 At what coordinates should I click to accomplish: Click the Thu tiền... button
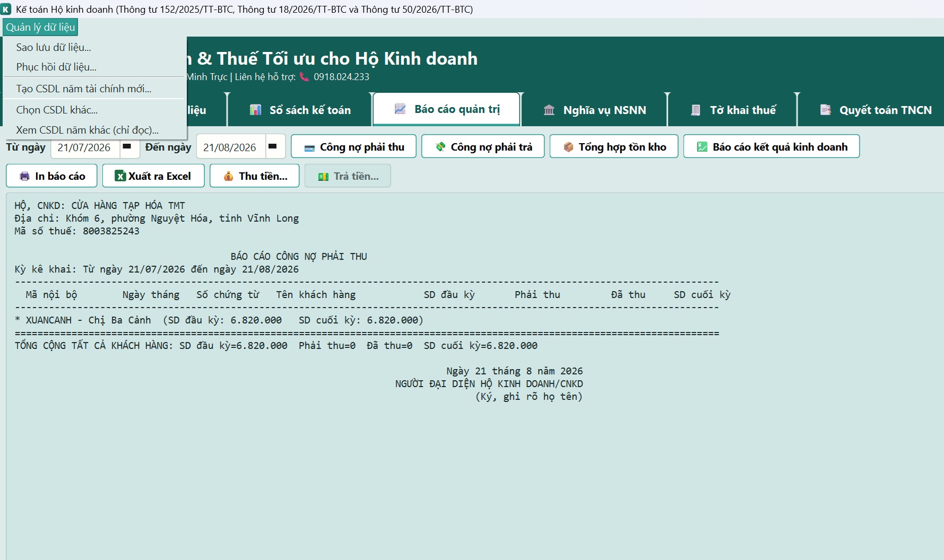pyautogui.click(x=255, y=176)
